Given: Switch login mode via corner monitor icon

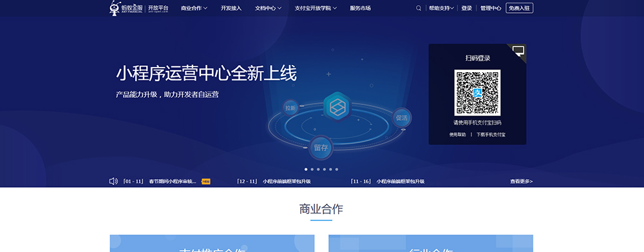Looking at the screenshot, I should coord(518,51).
